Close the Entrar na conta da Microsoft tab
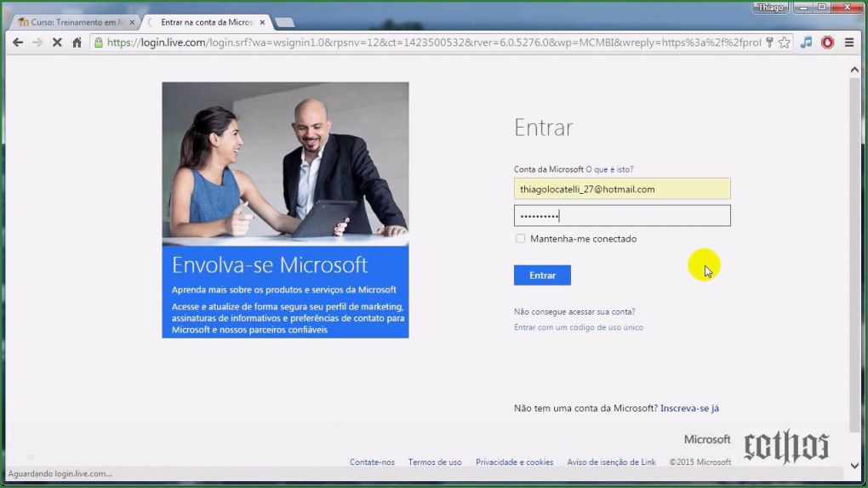Image resolution: width=868 pixels, height=488 pixels. (262, 22)
